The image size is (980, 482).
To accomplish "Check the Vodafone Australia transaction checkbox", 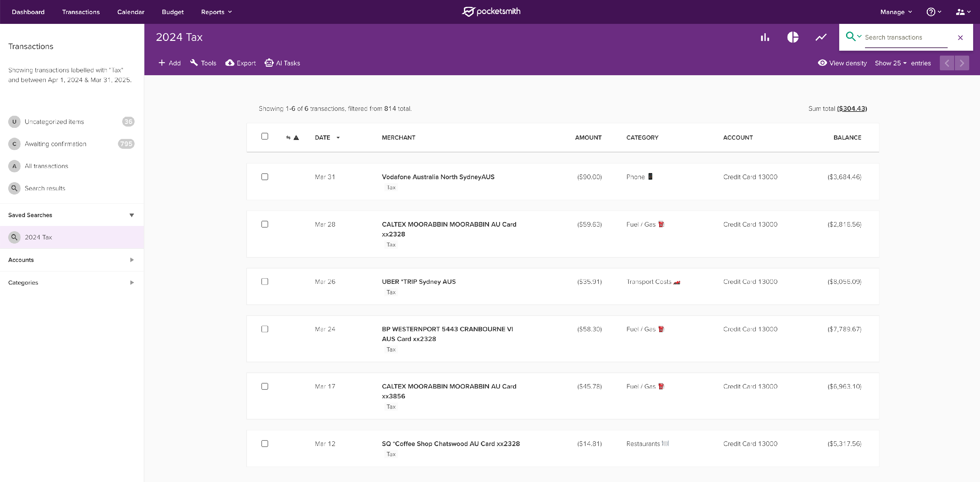I will pyautogui.click(x=265, y=177).
